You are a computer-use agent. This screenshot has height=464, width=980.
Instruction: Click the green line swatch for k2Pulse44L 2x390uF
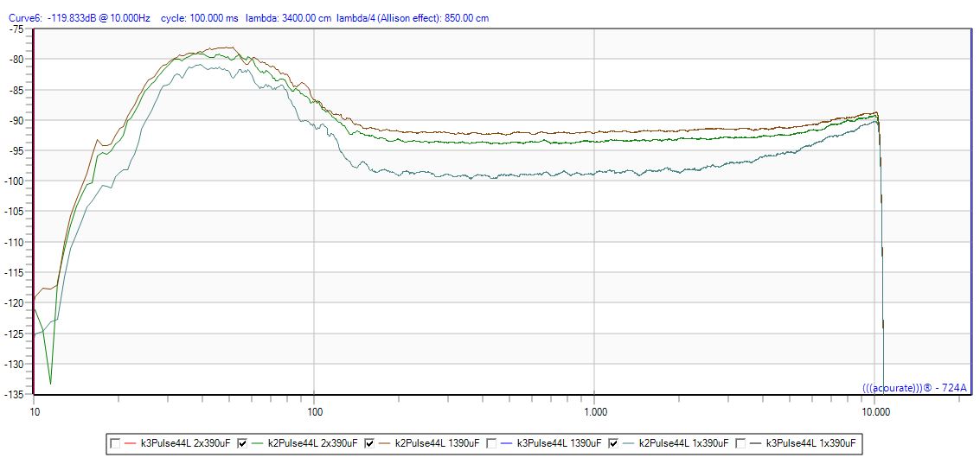click(x=258, y=443)
